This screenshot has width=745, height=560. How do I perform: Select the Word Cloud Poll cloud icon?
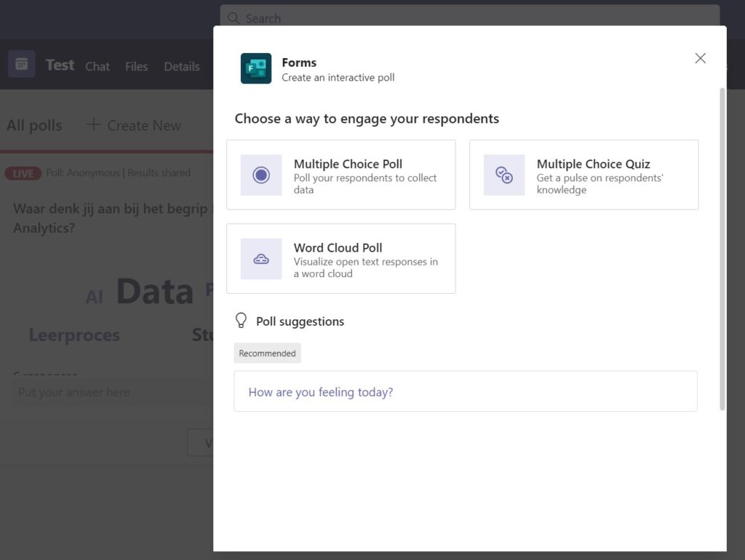260,259
